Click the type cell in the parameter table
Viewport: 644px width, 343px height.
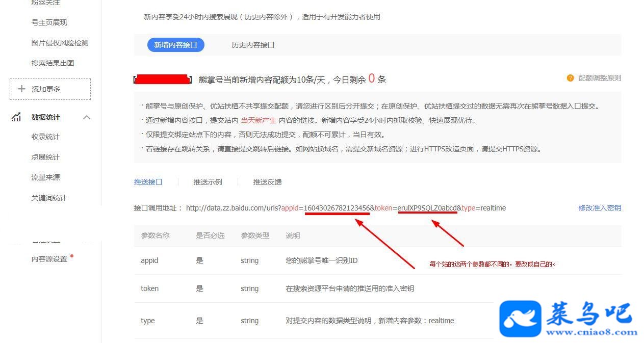point(147,321)
